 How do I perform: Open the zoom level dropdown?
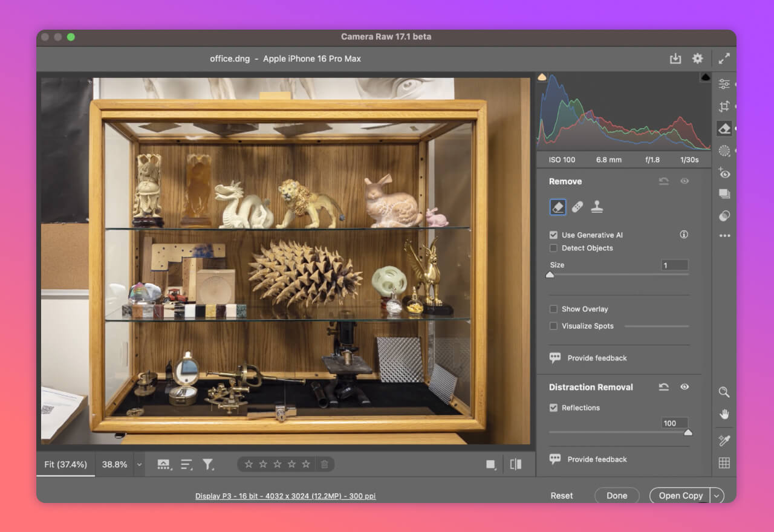[x=139, y=464]
